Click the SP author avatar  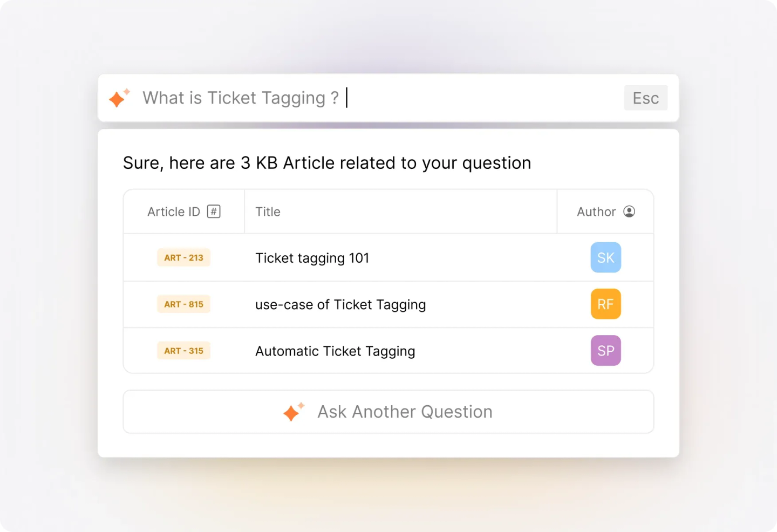(605, 350)
